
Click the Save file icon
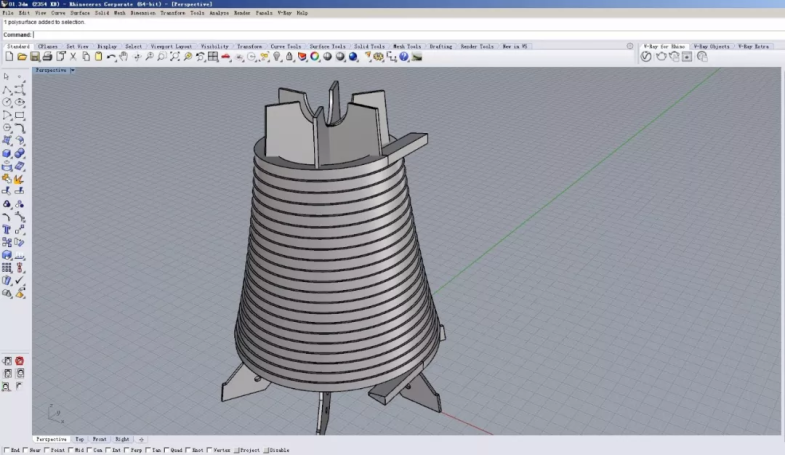tap(34, 57)
